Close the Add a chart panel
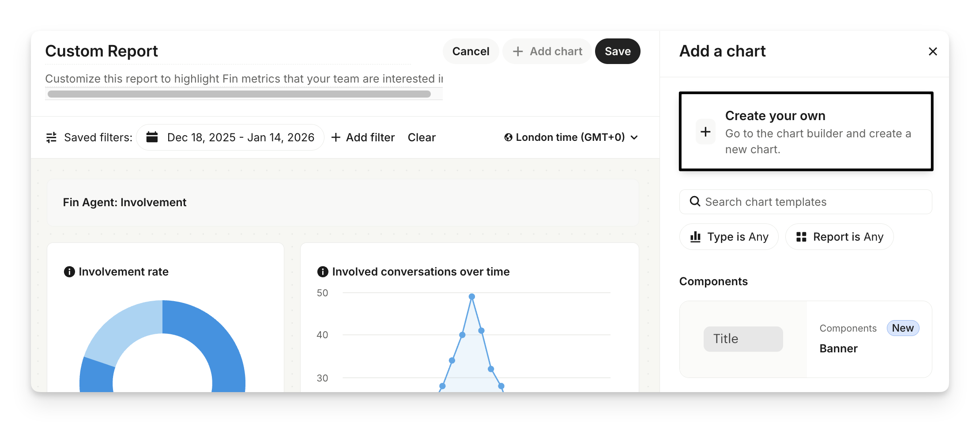The image size is (980, 423). coord(932,52)
